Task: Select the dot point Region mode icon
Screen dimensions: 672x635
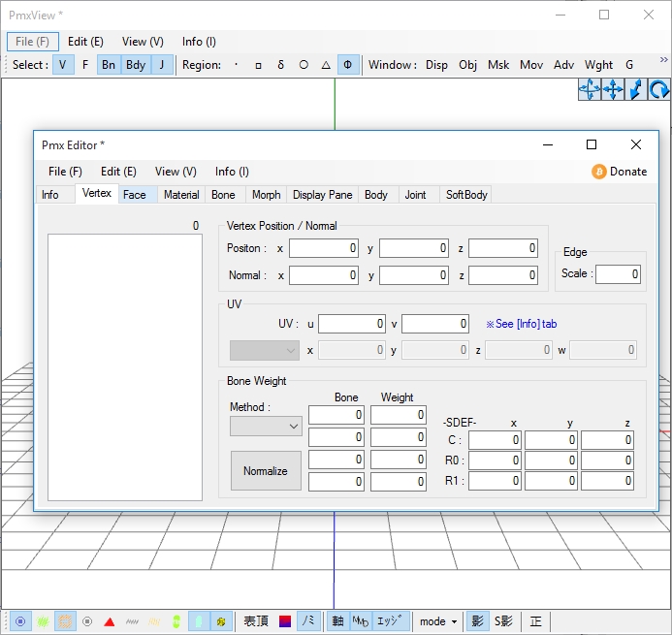Action: coord(237,65)
